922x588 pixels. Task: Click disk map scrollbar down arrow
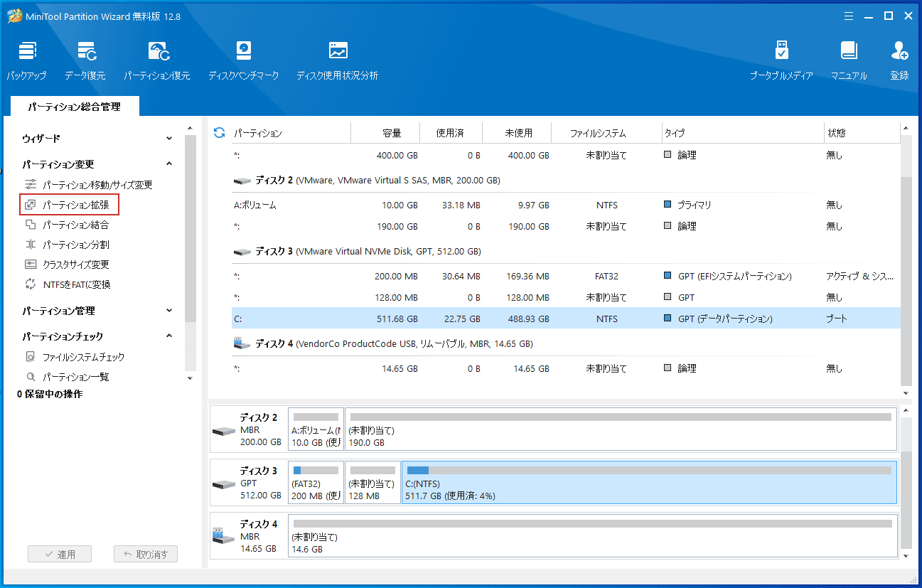click(906, 555)
